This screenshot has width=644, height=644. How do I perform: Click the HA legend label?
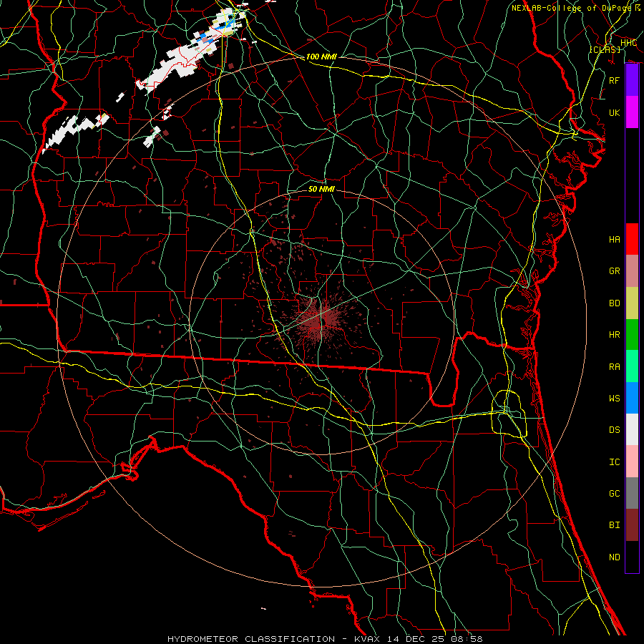click(x=614, y=239)
